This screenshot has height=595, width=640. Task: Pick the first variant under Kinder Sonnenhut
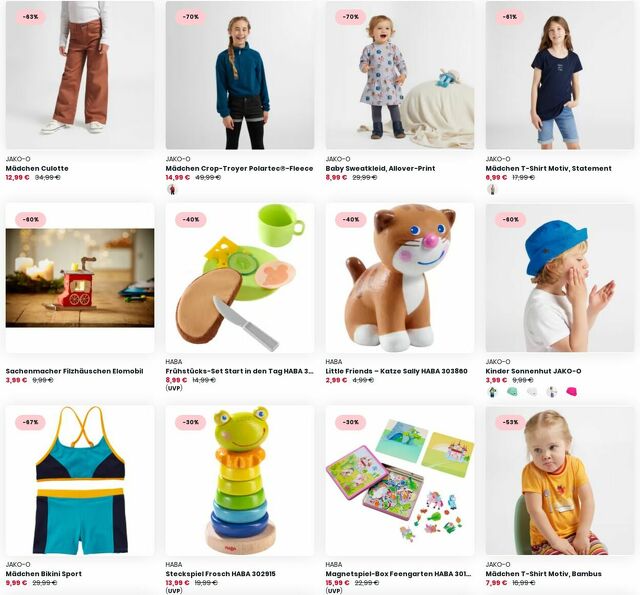(x=492, y=392)
